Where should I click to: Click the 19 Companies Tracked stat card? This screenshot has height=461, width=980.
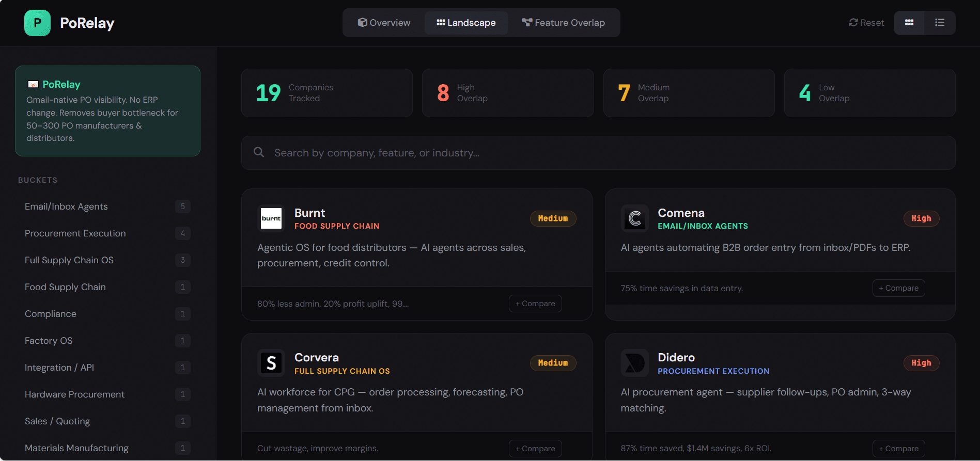click(x=327, y=93)
